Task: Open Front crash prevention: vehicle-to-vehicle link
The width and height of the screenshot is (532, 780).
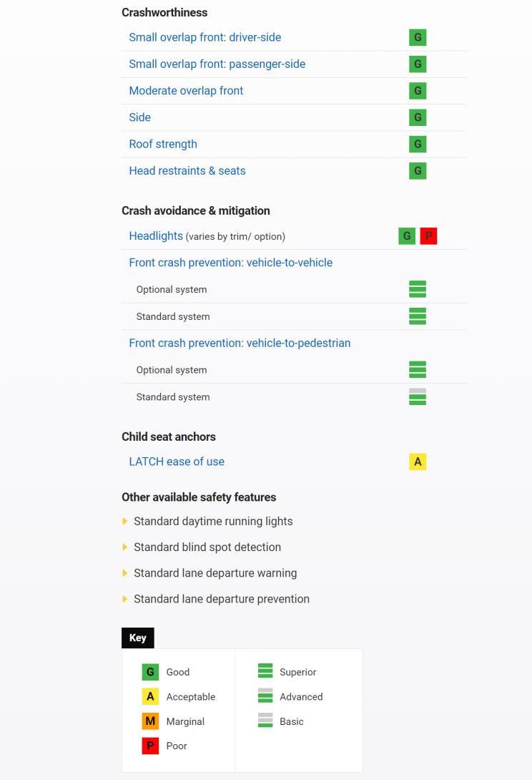Action: click(x=231, y=263)
